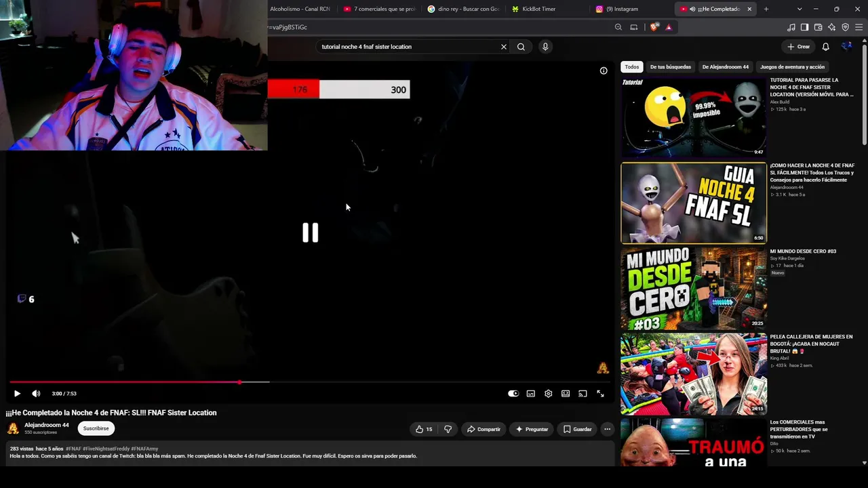The image size is (868, 488).
Task: Open the three-dot more actions menu
Action: (x=608, y=429)
